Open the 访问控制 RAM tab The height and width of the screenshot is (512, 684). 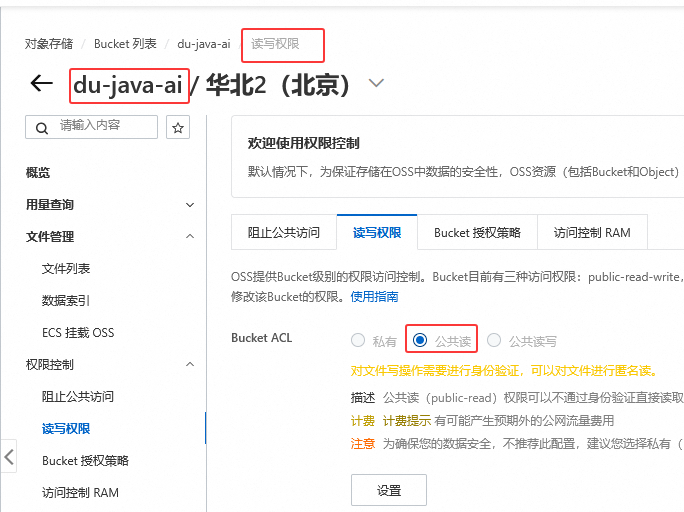[x=592, y=233]
